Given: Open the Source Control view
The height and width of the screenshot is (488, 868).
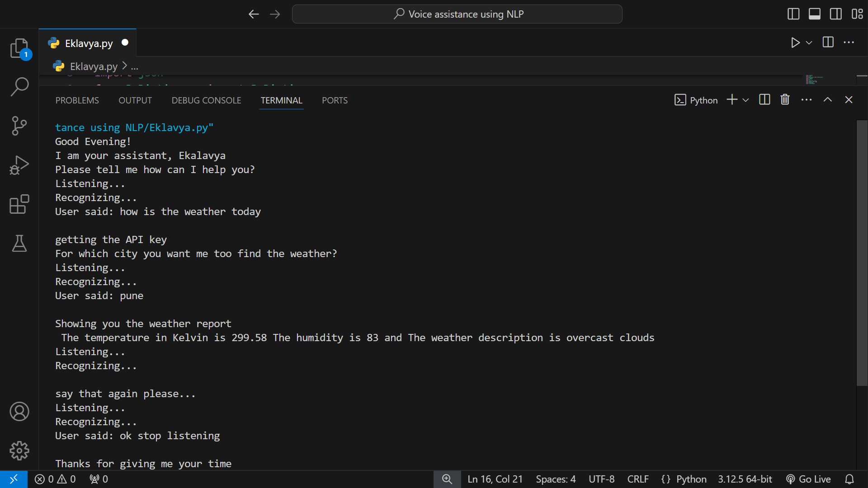Looking at the screenshot, I should click(x=19, y=126).
